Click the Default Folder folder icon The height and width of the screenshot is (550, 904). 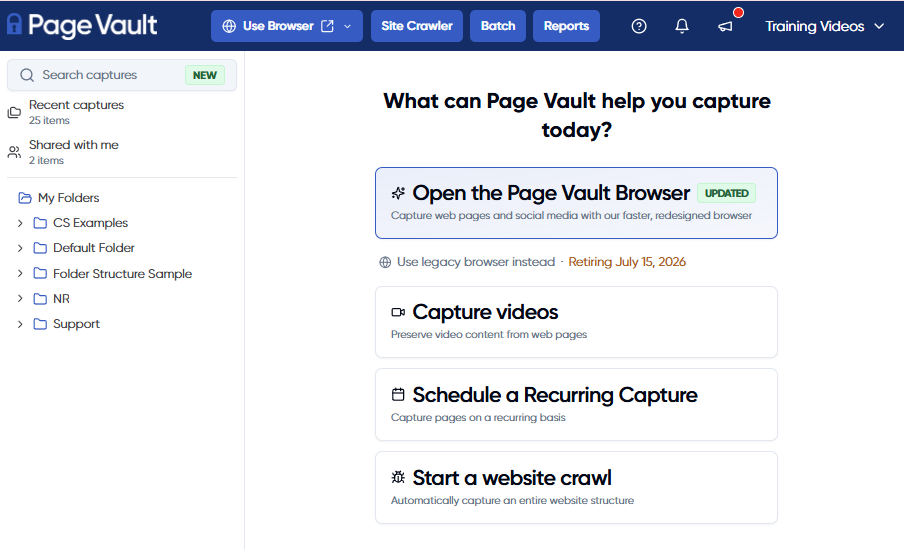40,248
